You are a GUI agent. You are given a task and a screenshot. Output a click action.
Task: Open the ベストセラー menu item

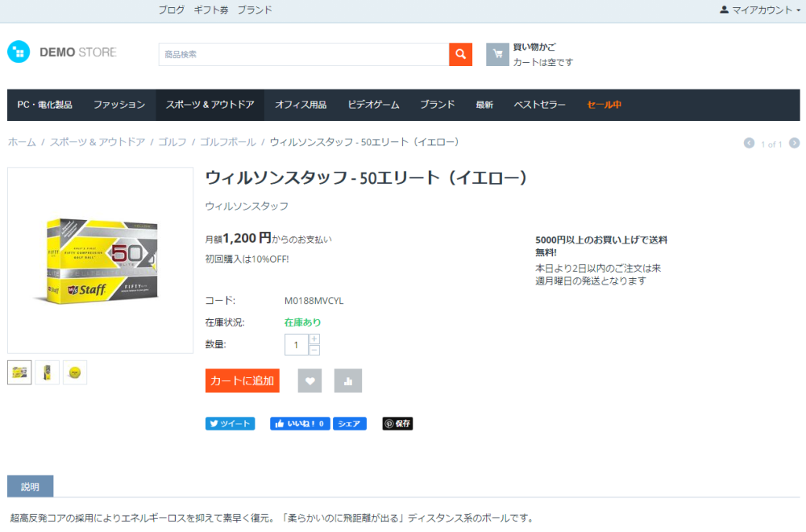pyautogui.click(x=539, y=105)
